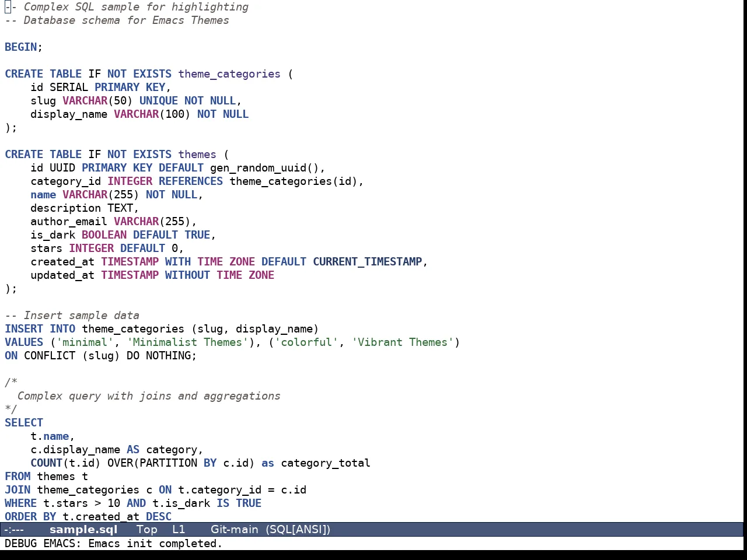Viewport: 747px width, 560px height.
Task: Click the 'DEBUG EMACS: Emacs init completed.' message
Action: [x=114, y=544]
